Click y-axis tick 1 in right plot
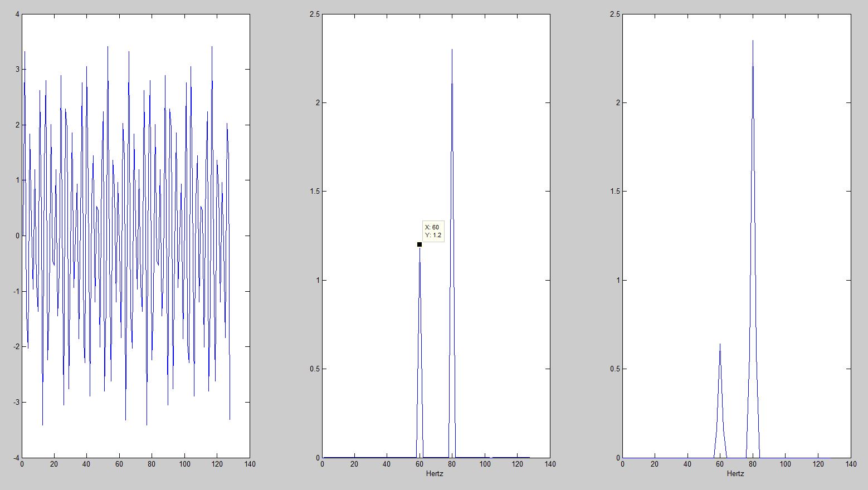 tap(618, 280)
